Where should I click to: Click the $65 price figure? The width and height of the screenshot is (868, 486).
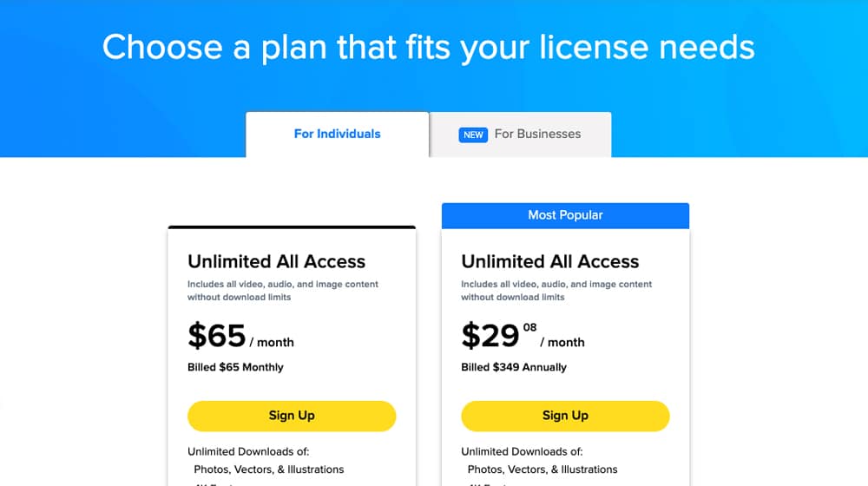217,336
